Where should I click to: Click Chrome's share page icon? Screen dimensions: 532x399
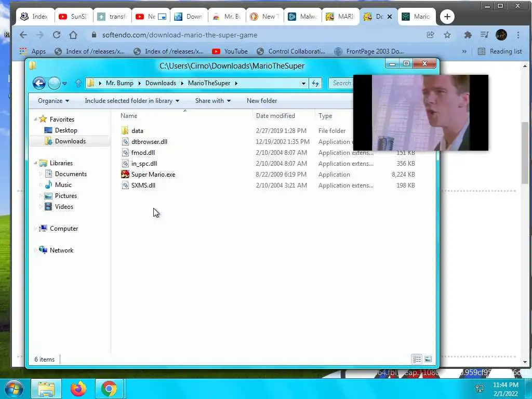tap(430, 35)
